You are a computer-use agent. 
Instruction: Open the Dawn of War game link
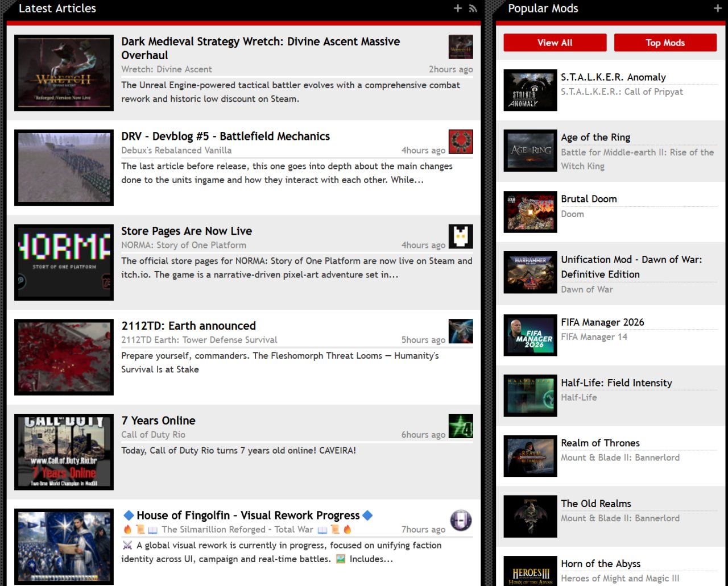(x=587, y=289)
